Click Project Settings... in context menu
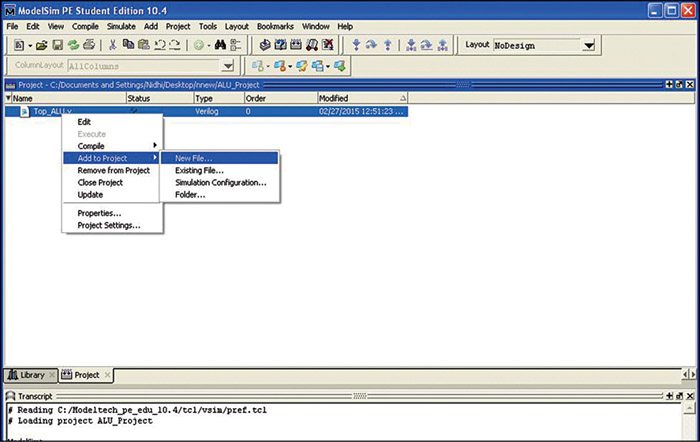The height and width of the screenshot is (442, 700). click(x=109, y=225)
